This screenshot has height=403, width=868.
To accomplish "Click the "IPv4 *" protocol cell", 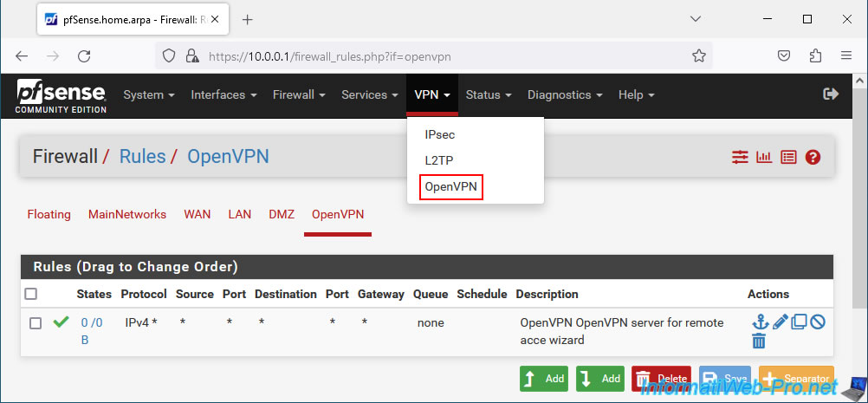I will [141, 322].
